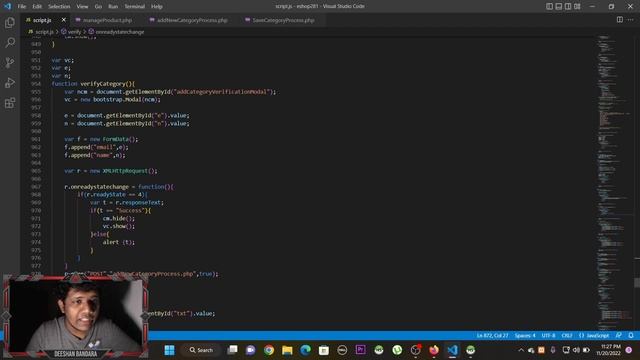The width and height of the screenshot is (640, 360).
Task: Open Task View on taskbar
Action: point(232,350)
